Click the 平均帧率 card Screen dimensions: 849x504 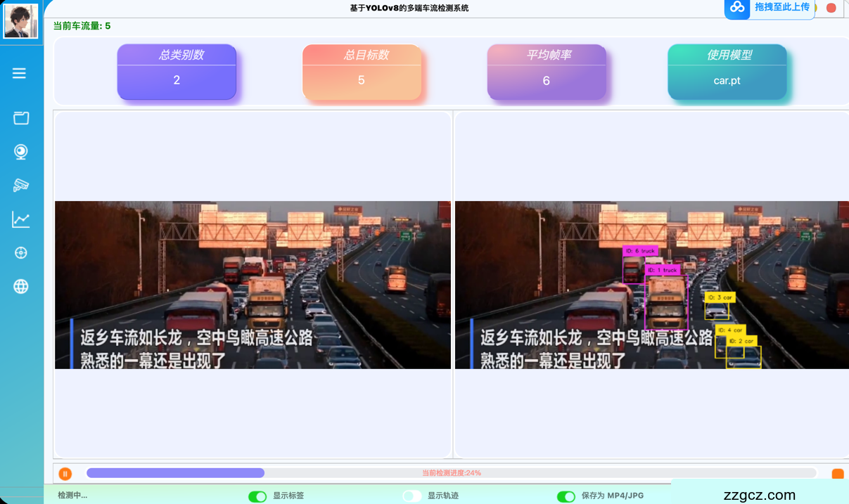[547, 72]
